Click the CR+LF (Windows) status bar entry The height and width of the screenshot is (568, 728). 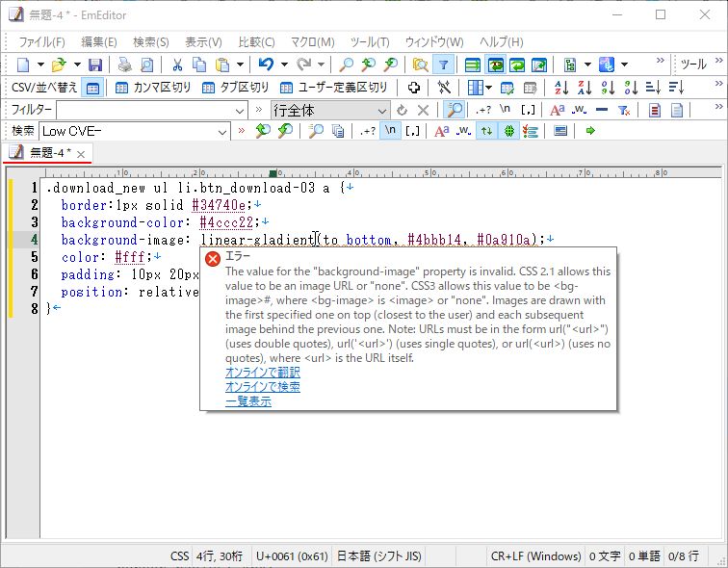click(x=535, y=555)
